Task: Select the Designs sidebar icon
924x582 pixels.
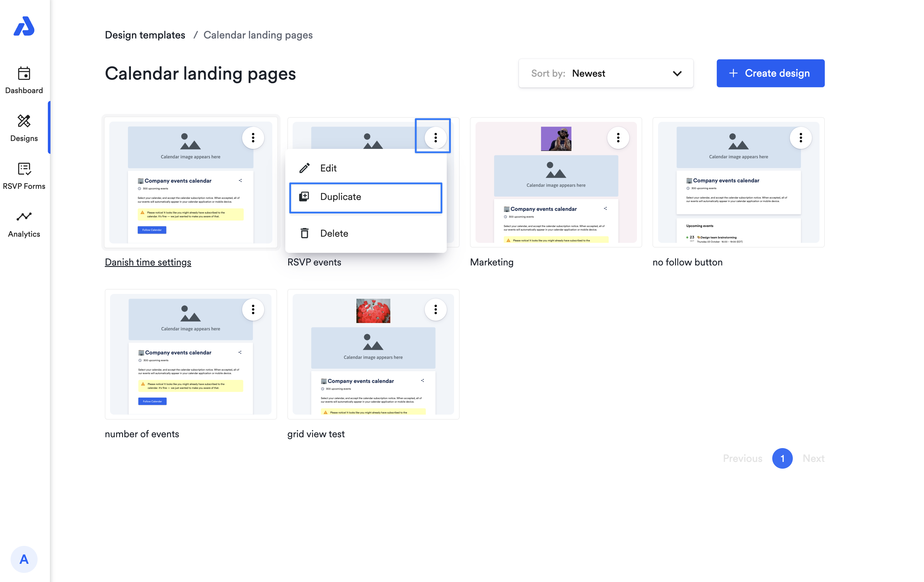Action: [x=24, y=128]
